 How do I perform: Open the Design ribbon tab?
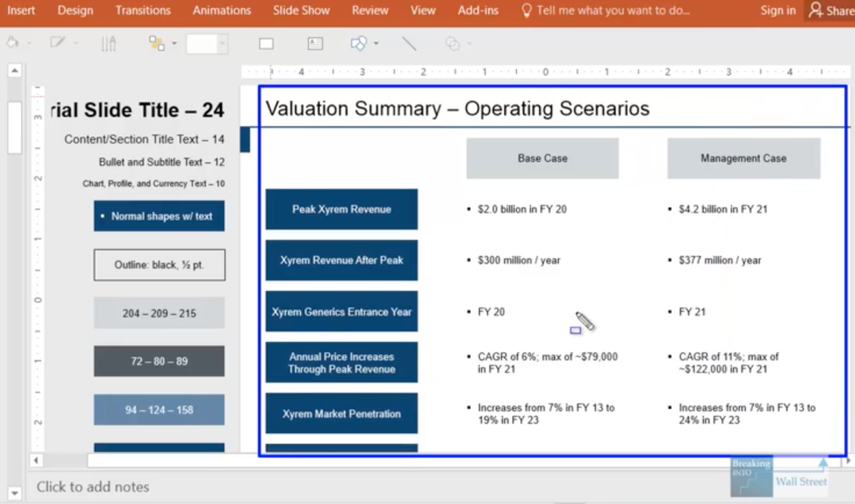coord(75,10)
